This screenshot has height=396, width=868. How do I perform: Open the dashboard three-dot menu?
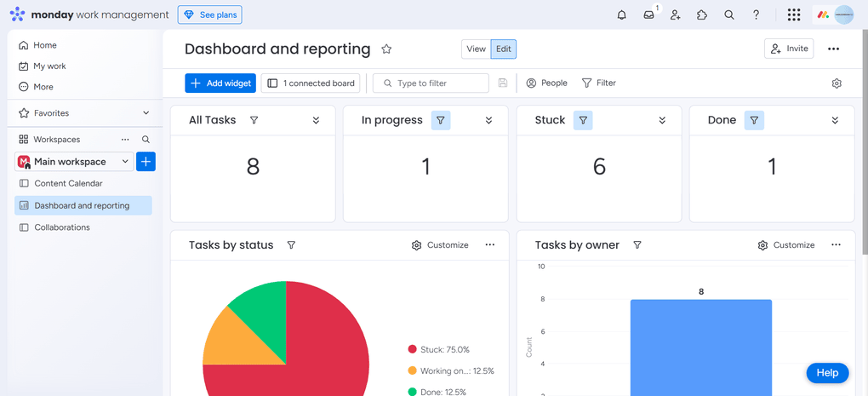click(x=834, y=49)
